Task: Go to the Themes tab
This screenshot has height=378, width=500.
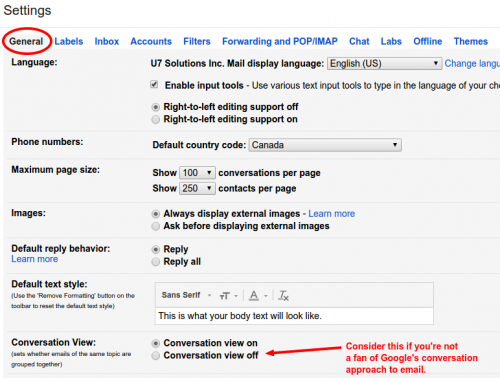Action: click(471, 41)
